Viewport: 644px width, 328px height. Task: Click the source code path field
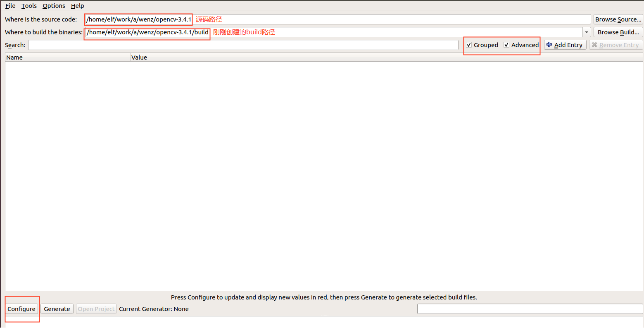337,19
